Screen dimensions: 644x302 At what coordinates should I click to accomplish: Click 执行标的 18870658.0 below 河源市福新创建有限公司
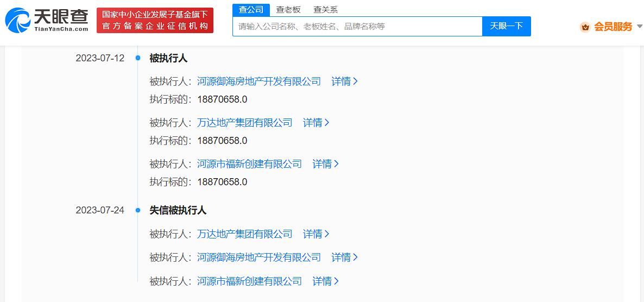[198, 181]
